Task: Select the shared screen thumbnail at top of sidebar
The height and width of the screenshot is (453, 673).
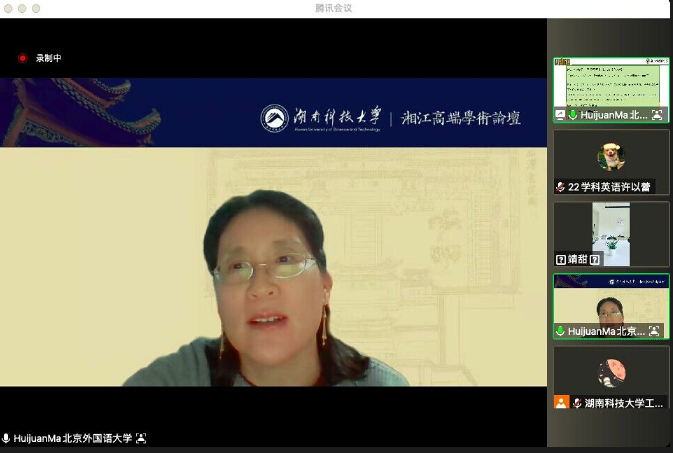Action: click(611, 84)
